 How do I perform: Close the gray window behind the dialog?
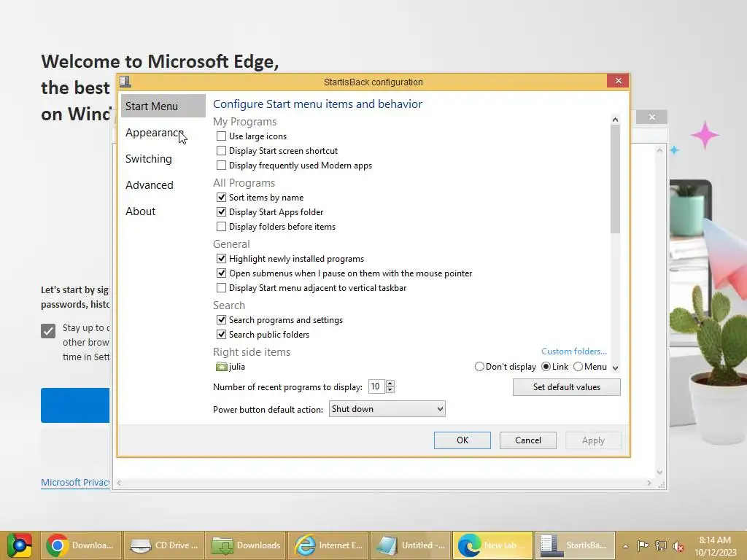651,117
